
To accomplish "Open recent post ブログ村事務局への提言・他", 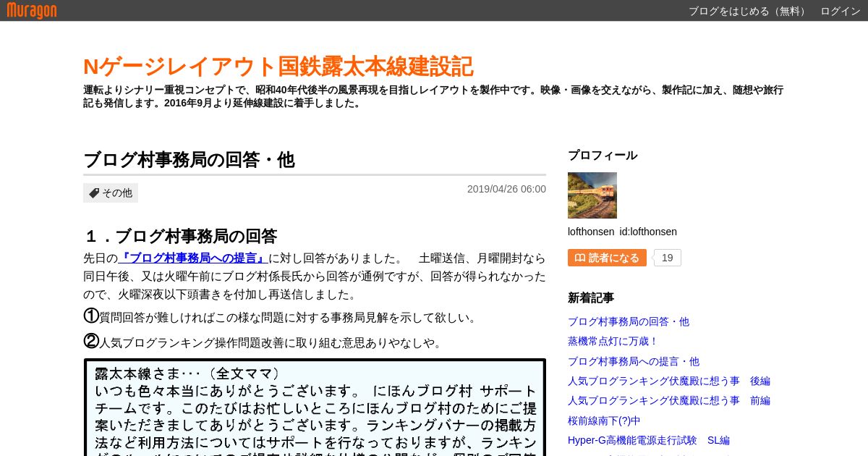I will click(x=634, y=361).
